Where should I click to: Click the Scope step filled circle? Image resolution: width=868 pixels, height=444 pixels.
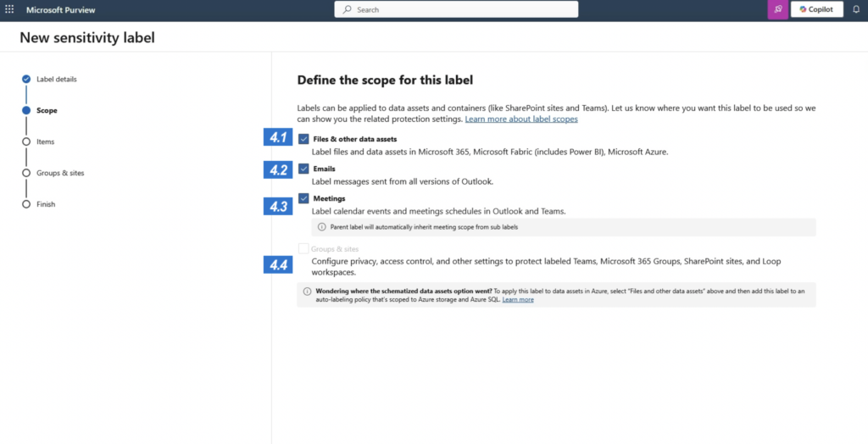[x=26, y=110]
